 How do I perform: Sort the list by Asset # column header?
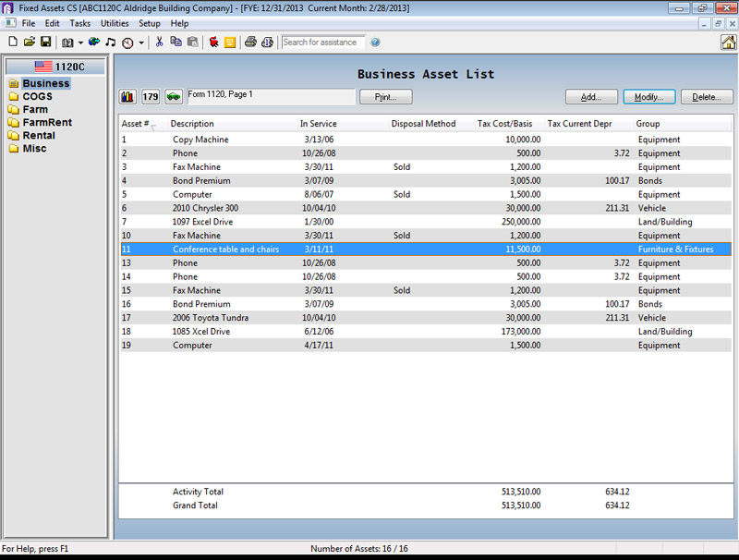[x=135, y=124]
